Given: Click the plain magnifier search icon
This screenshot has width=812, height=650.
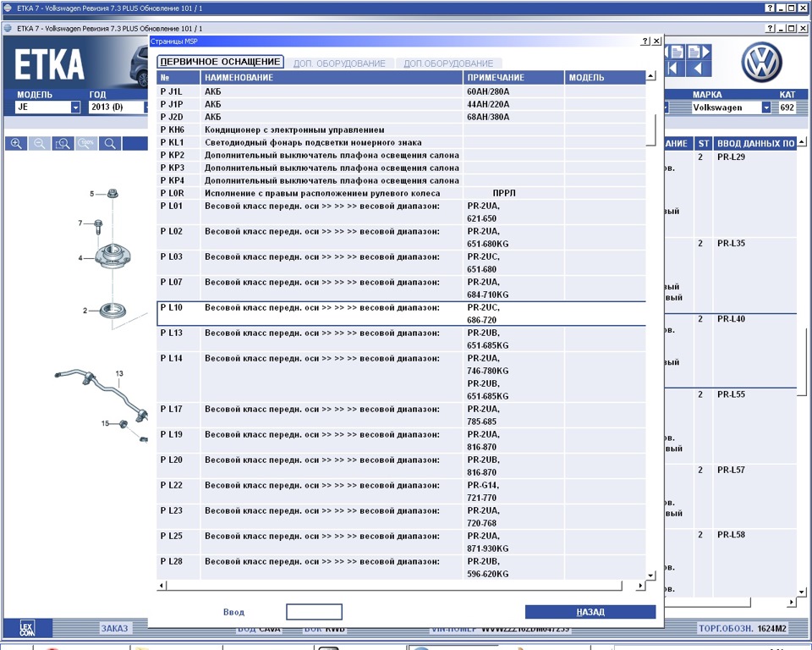Looking at the screenshot, I should pos(110,144).
